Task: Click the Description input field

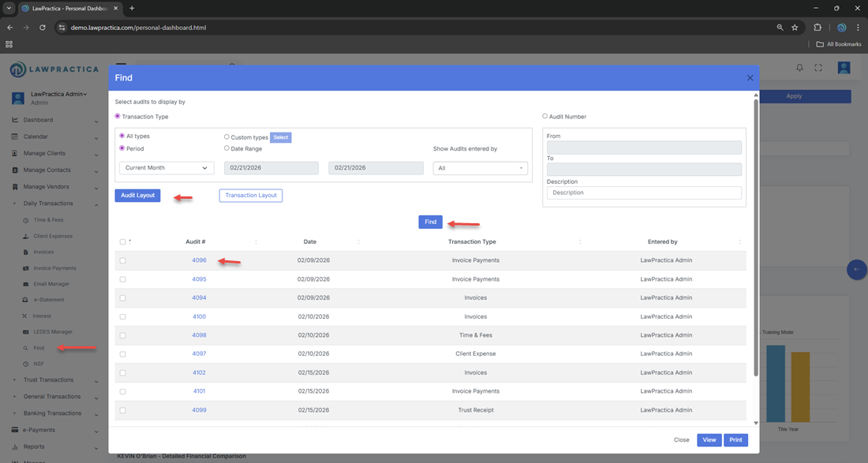Action: click(644, 192)
